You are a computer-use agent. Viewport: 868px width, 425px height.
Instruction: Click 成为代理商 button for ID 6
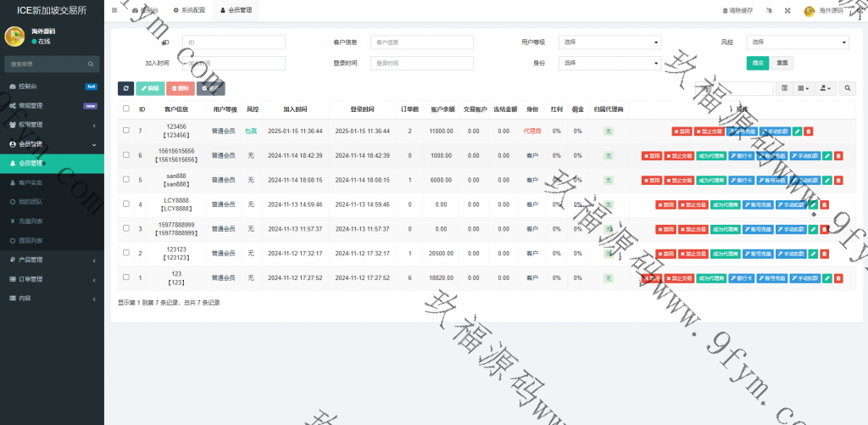pos(711,156)
